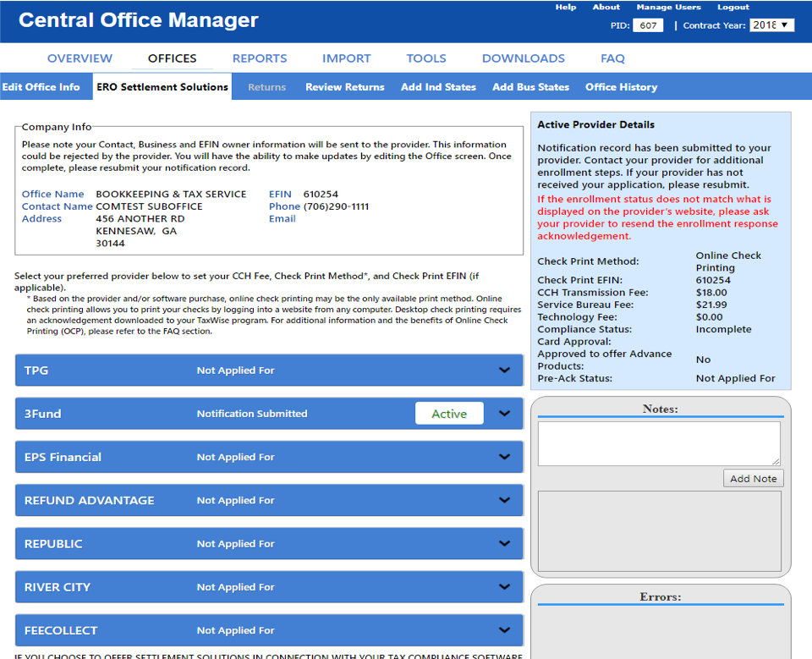Expand the 3Fund provider chevron
Image resolution: width=812 pixels, height=659 pixels.
click(504, 414)
